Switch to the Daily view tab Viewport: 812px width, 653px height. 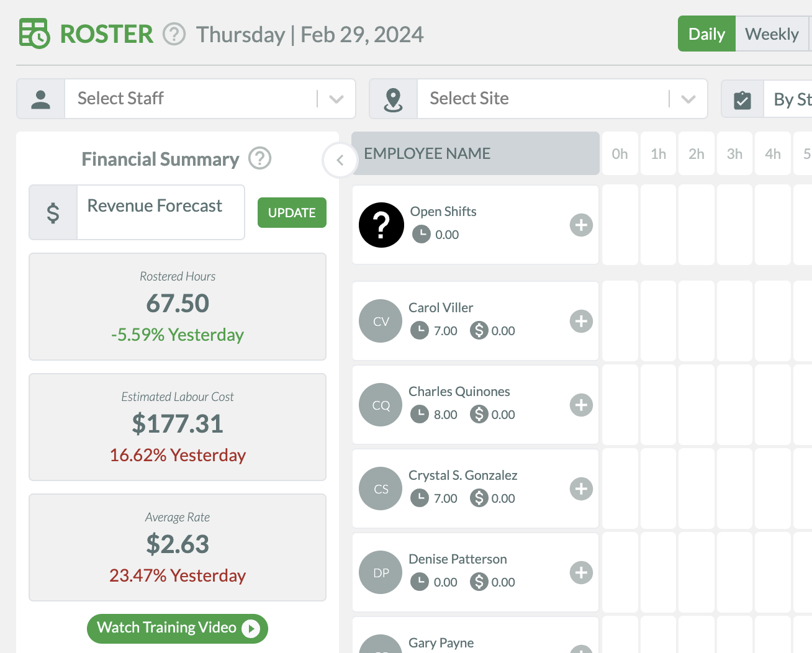pos(706,34)
